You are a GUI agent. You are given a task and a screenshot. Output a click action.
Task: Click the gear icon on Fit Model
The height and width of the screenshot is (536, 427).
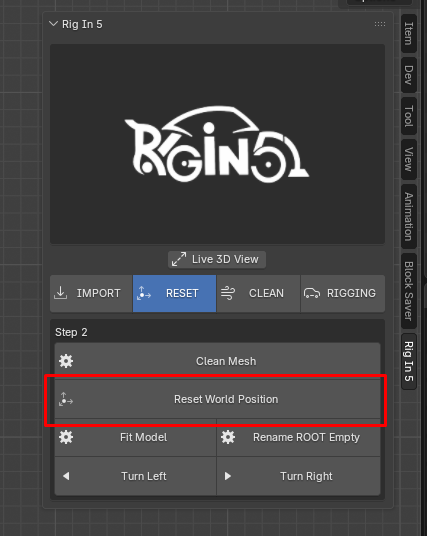[66, 437]
